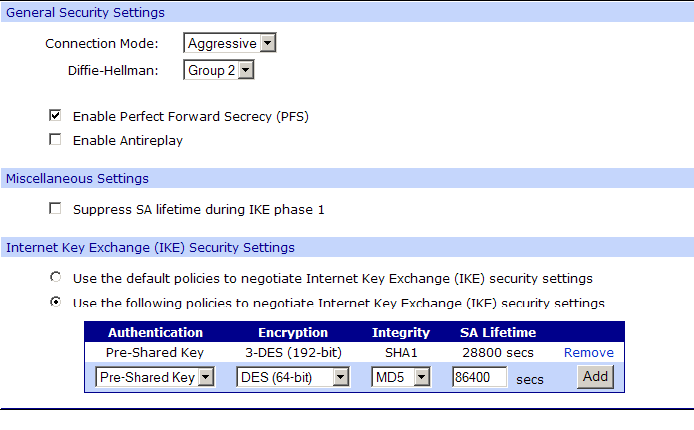Select the default policies radio button

(x=55, y=278)
